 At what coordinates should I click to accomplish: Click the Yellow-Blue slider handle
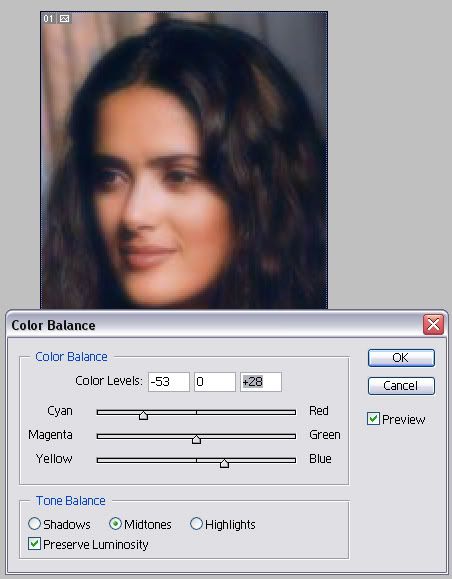point(224,463)
